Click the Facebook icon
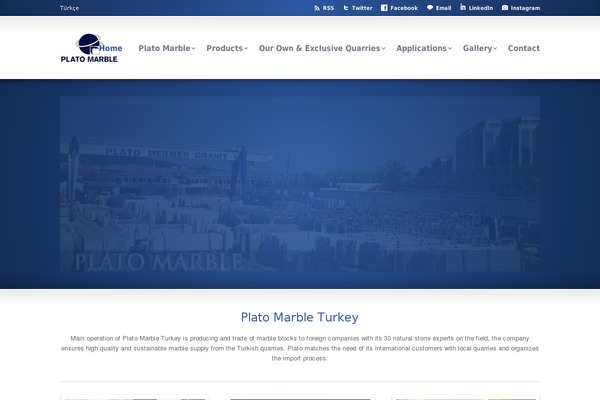 coord(384,8)
